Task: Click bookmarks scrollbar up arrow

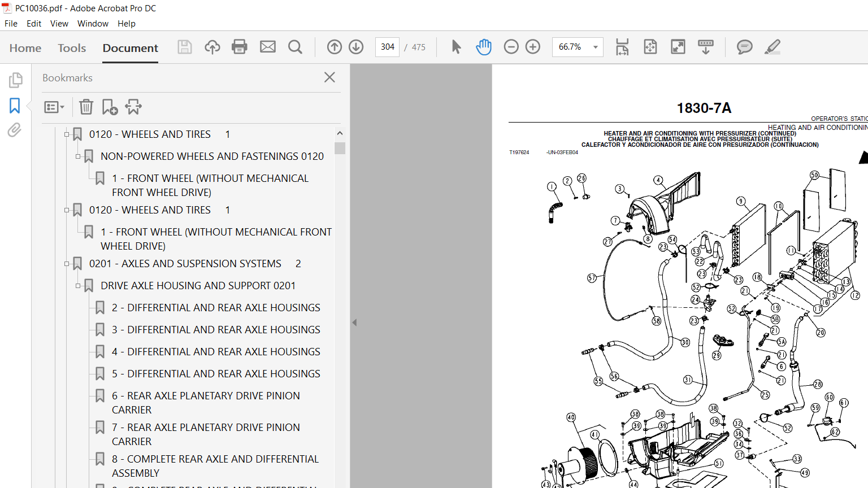Action: click(x=340, y=133)
